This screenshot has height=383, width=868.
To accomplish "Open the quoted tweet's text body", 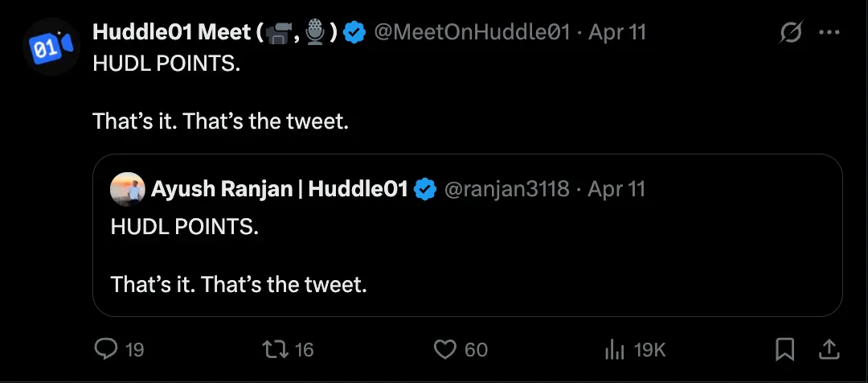I will click(240, 256).
